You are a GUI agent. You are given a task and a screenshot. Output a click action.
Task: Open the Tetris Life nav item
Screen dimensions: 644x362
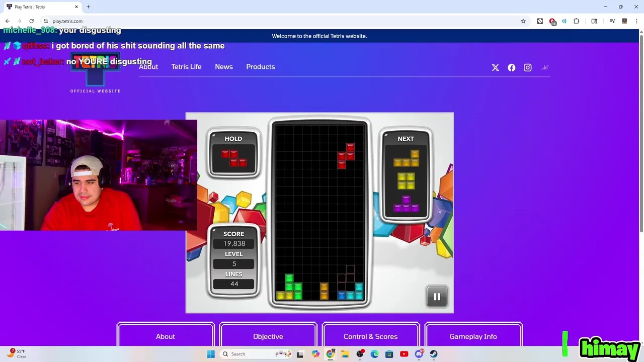pyautogui.click(x=186, y=67)
